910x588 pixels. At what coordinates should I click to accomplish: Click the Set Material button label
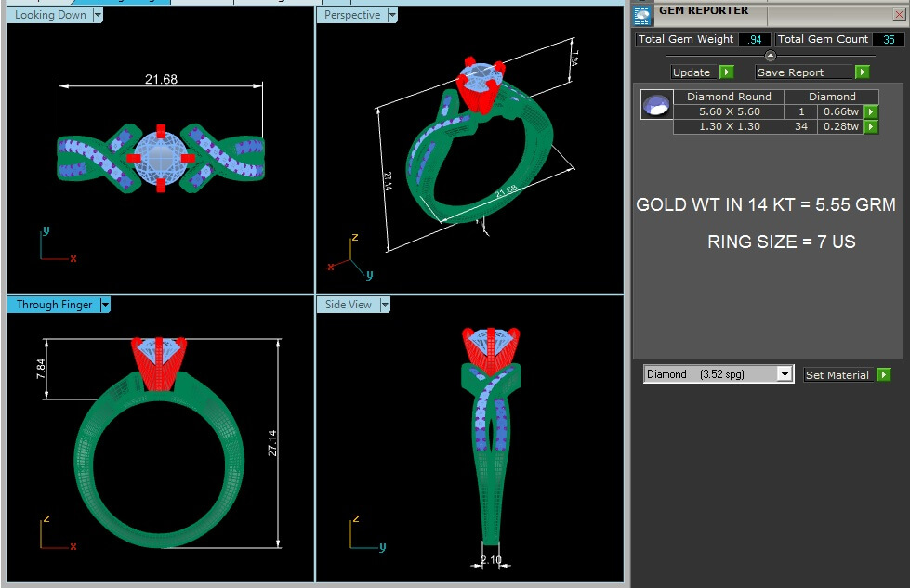point(837,375)
